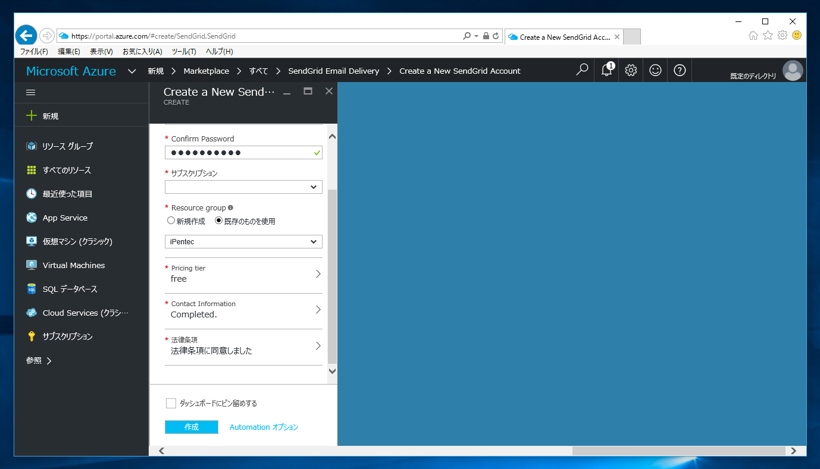Expand the Pricing tier free row
The image size is (820, 469).
click(x=244, y=274)
